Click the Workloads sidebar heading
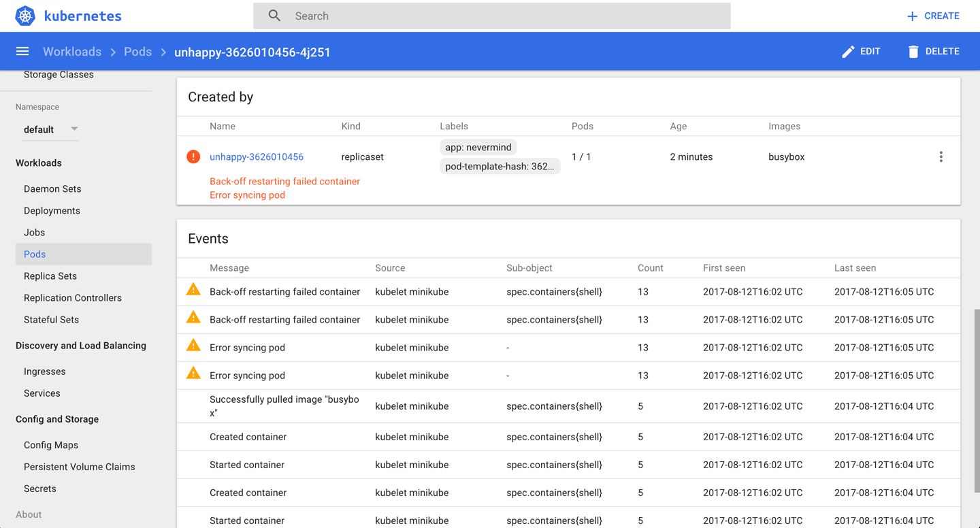 point(39,163)
